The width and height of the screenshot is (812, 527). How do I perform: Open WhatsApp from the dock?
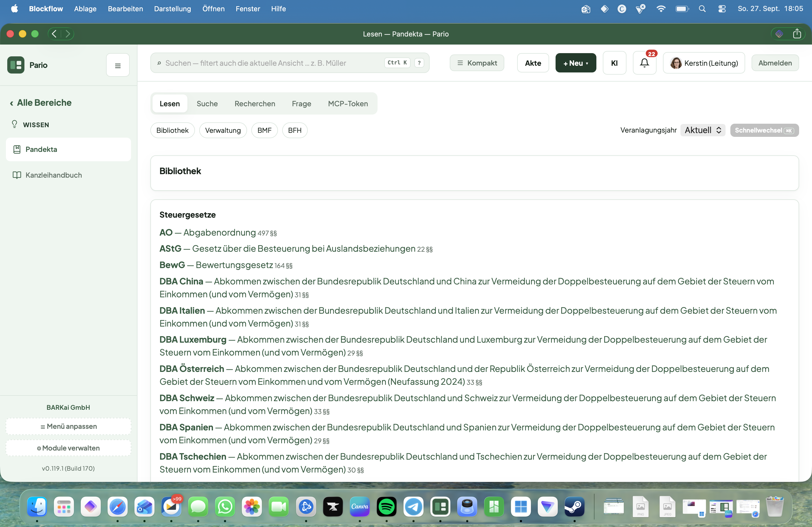225,507
